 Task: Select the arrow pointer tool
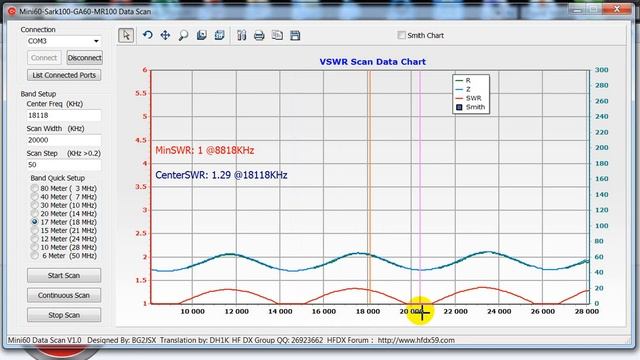126,36
